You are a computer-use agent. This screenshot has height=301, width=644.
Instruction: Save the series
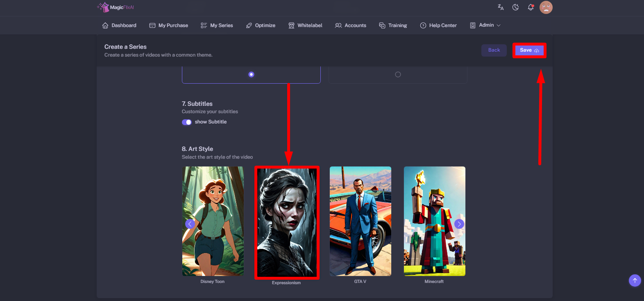click(x=529, y=50)
